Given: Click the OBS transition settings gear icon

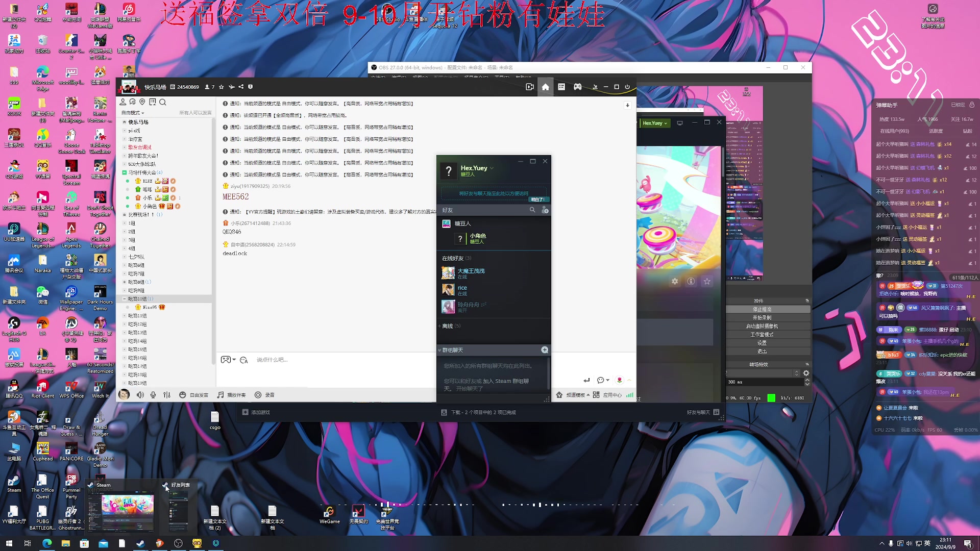Looking at the screenshot, I should pyautogui.click(x=806, y=373).
